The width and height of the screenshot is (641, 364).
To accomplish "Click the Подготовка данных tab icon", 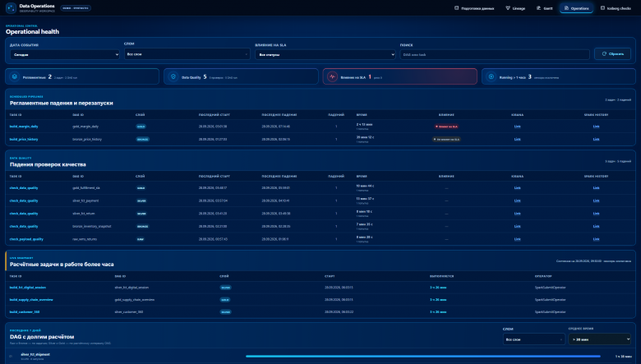I will [x=457, y=8].
